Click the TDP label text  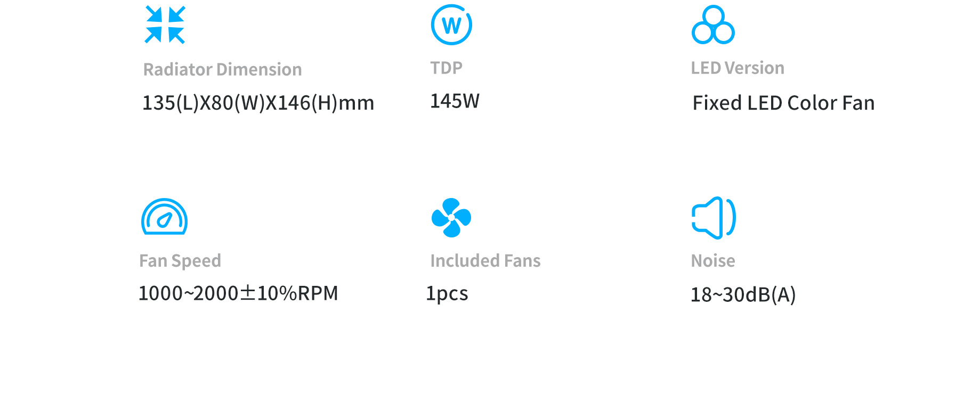pos(447,68)
